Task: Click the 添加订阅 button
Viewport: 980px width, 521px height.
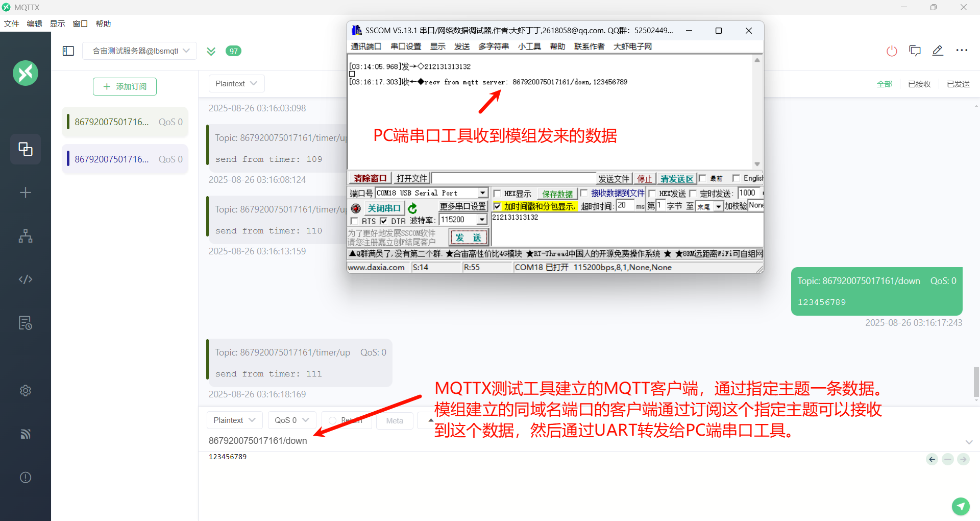Action: [x=125, y=87]
